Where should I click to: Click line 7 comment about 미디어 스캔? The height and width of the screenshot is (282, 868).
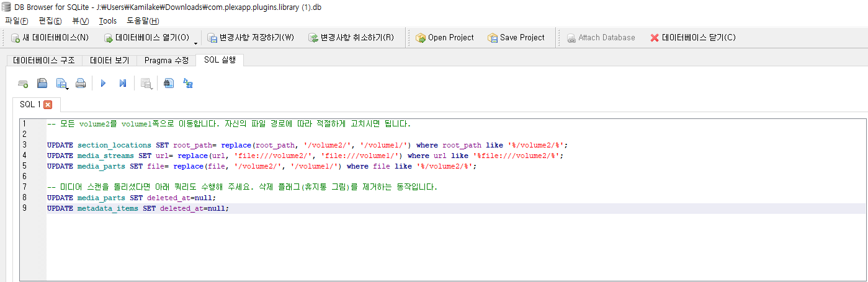pyautogui.click(x=242, y=187)
